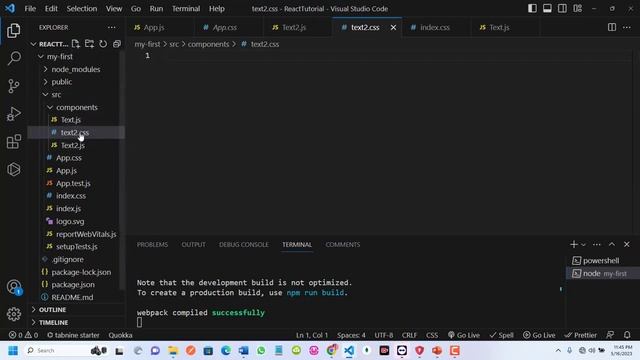Refresh the Explorer file tree
The width and height of the screenshot is (640, 360).
click(x=103, y=44)
